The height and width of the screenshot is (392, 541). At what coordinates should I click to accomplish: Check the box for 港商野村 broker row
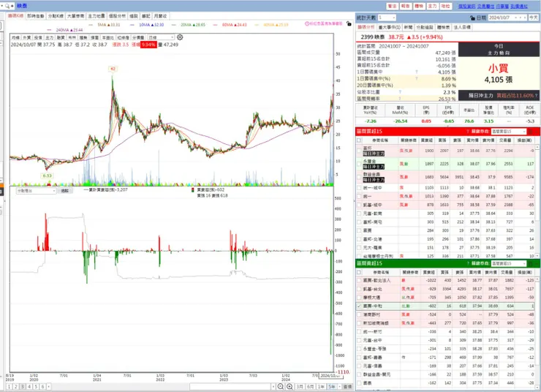(359, 314)
